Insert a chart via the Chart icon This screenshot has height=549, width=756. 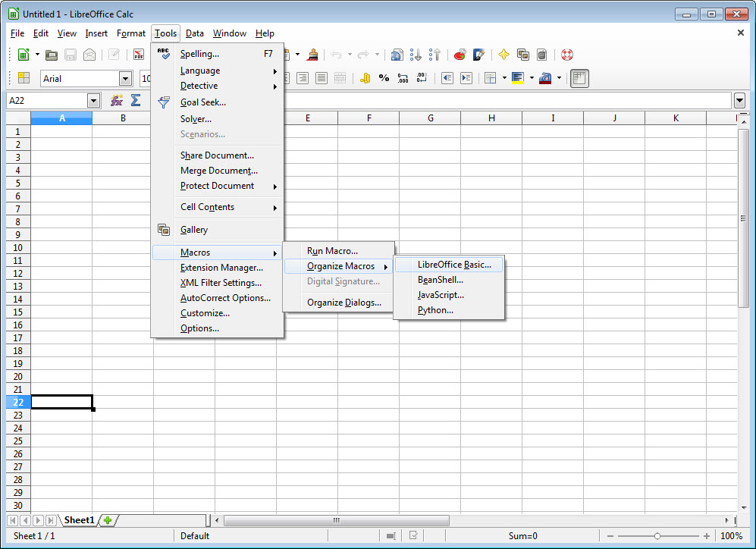pos(460,55)
